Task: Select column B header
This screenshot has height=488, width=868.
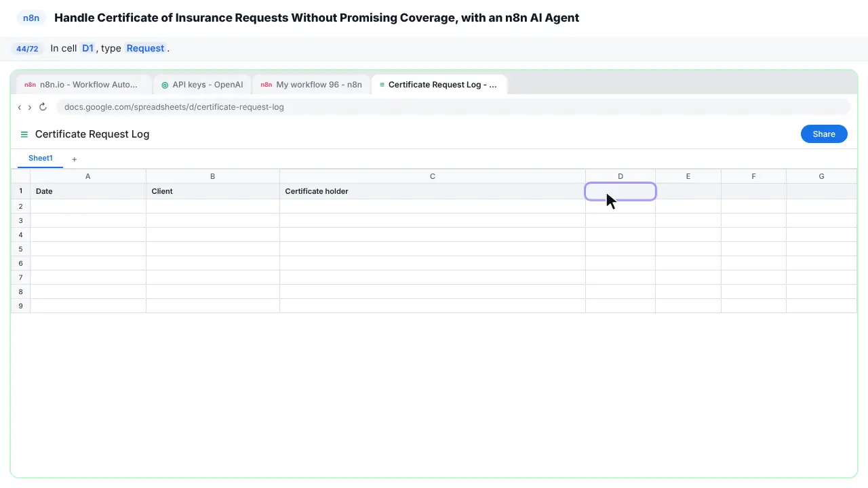Action: (213, 176)
